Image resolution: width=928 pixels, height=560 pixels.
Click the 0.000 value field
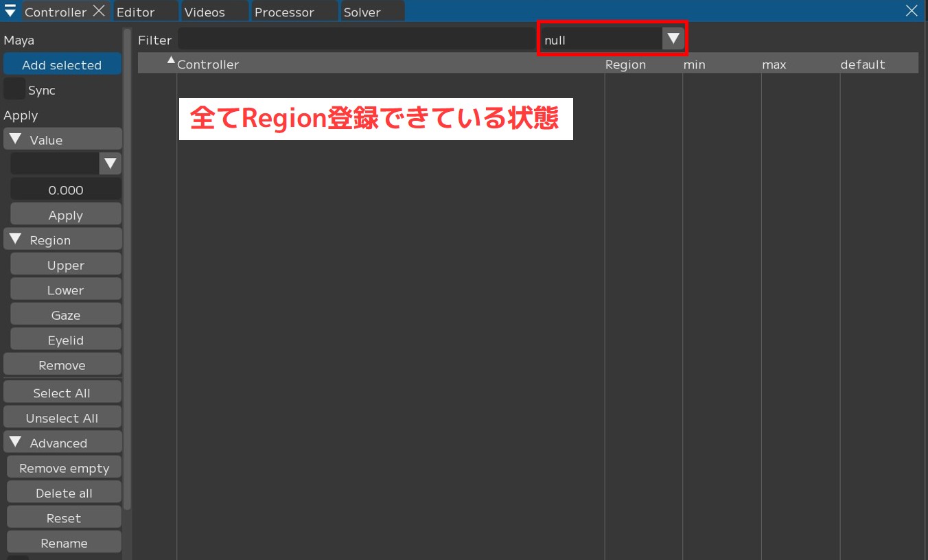(66, 190)
